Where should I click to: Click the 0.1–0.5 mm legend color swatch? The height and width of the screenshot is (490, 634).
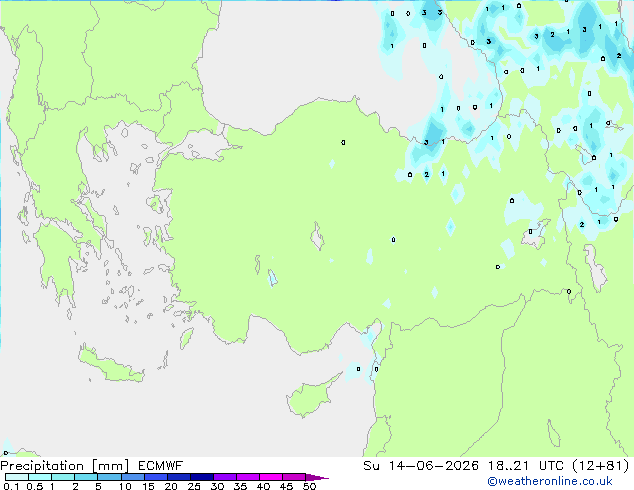pyautogui.click(x=17, y=477)
